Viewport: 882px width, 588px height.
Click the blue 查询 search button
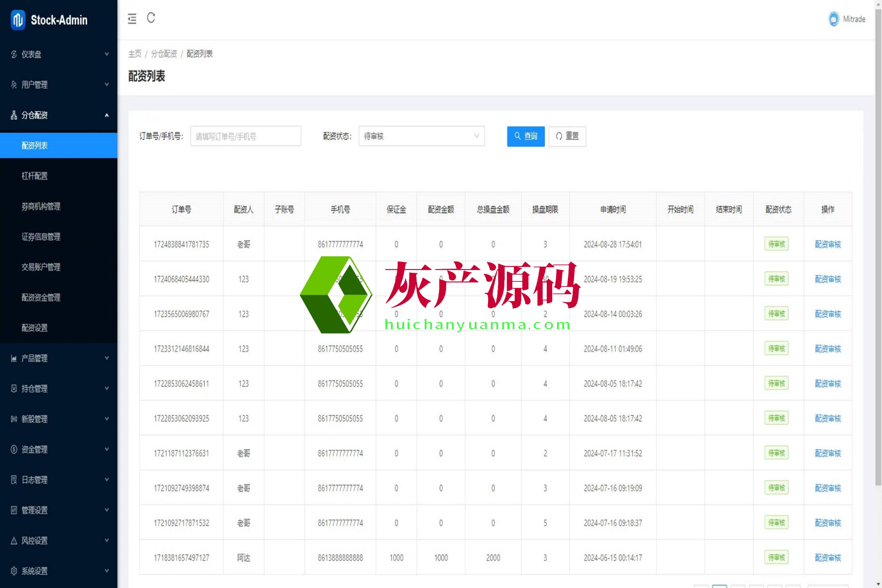525,136
